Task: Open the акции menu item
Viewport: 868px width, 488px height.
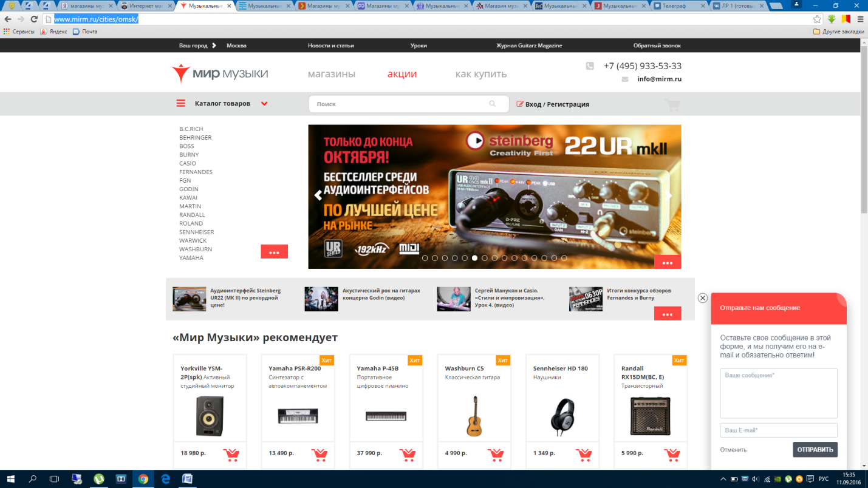Action: coord(402,74)
